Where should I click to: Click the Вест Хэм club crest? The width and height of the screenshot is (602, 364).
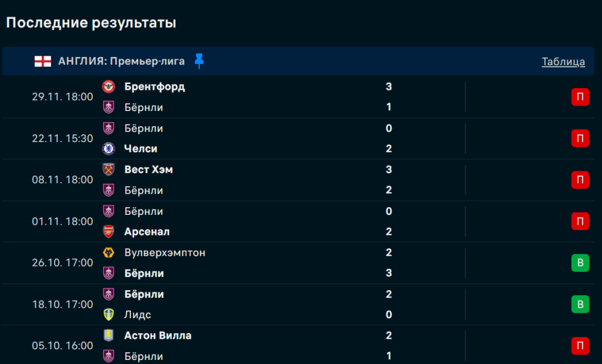point(109,170)
